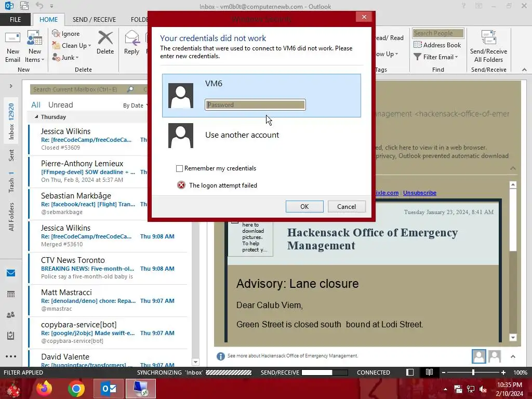
Task: Open Inbox 12920 in folder pane
Action: click(11, 121)
